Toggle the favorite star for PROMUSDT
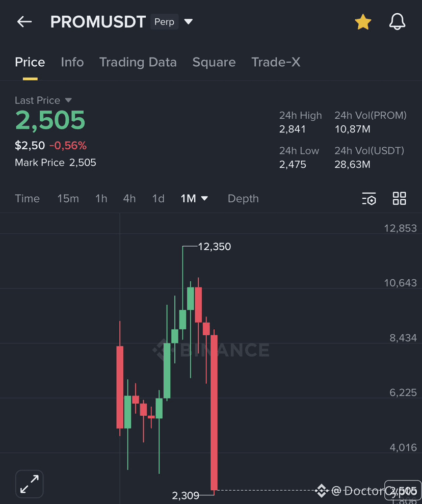422x504 pixels. point(363,22)
